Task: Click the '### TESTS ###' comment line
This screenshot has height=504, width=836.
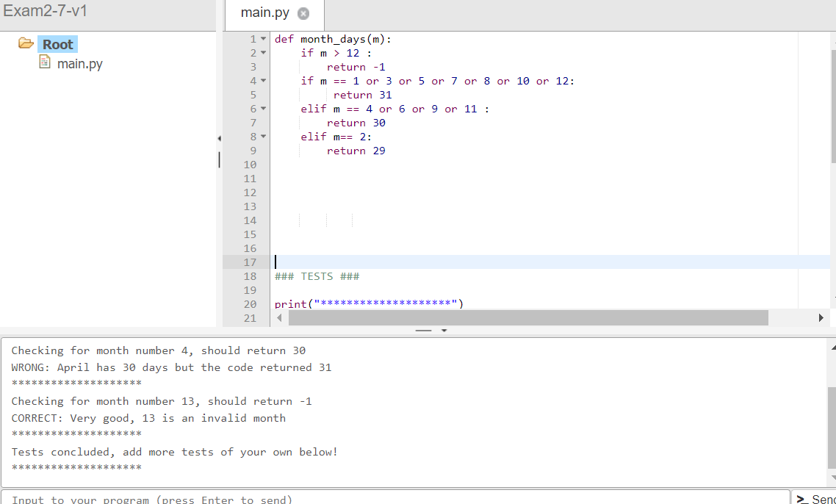Action: point(317,276)
